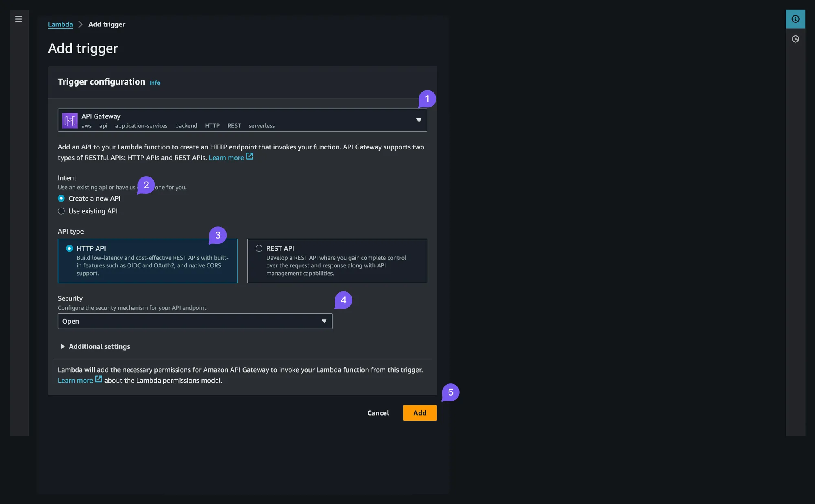815x504 pixels.
Task: Open the Security dropdown set to Open
Action: (195, 321)
